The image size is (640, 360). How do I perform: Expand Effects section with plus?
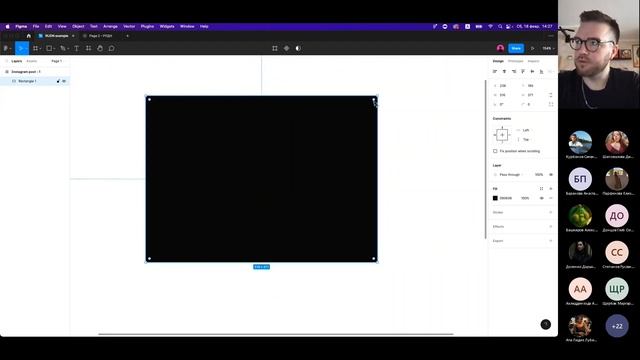pyautogui.click(x=551, y=227)
